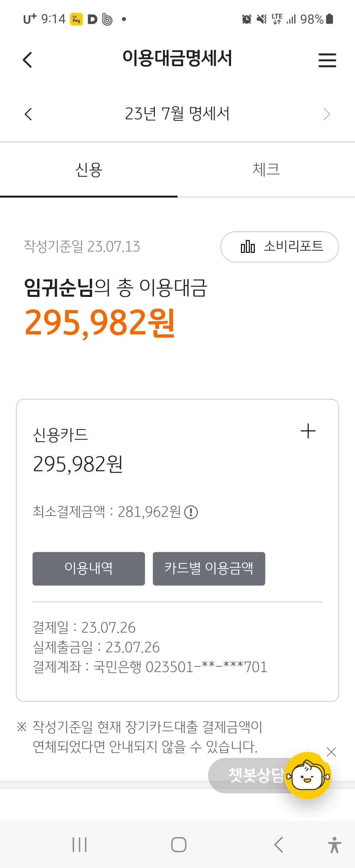Tap the Android home button
Image resolution: width=355 pixels, height=868 pixels.
tap(178, 844)
